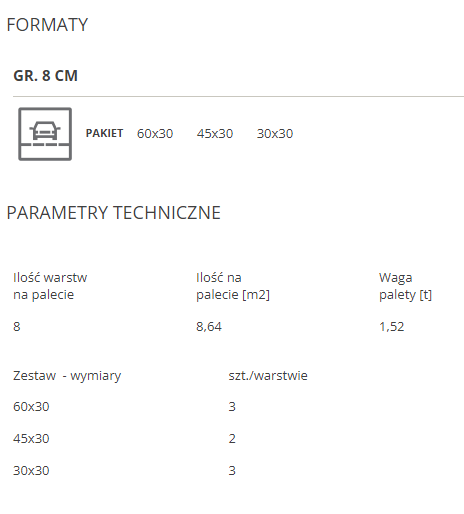Viewport: 464px width, 514px height.
Task: Click the FORMATY section heading
Action: [47, 25]
